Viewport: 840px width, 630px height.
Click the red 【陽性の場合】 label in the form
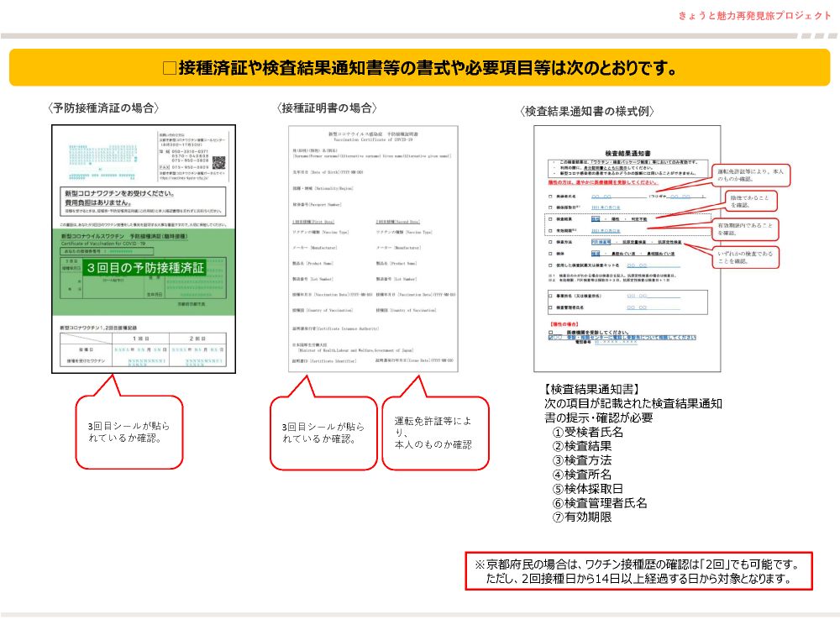point(564,324)
